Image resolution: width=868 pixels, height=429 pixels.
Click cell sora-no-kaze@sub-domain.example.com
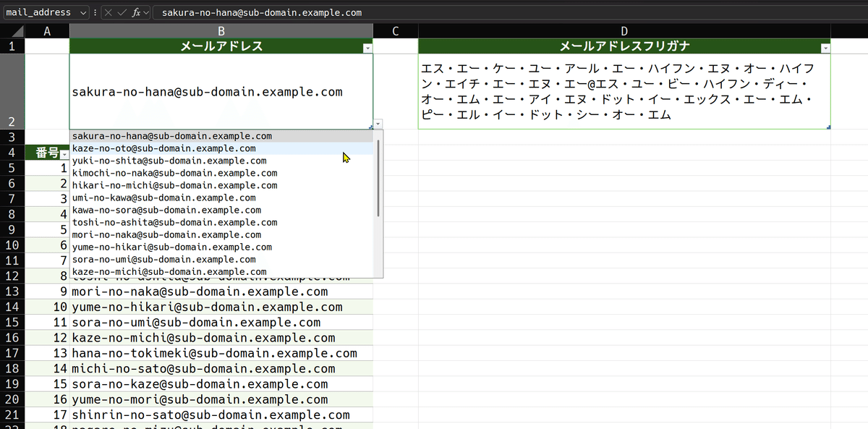point(221,383)
